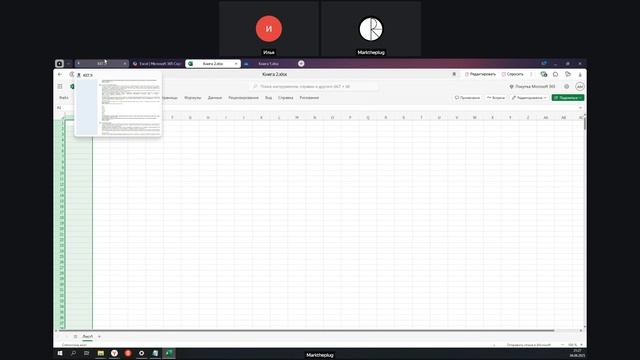Open the browser three-dot menu
Viewport: 640px width, 360px height.
tap(531, 74)
